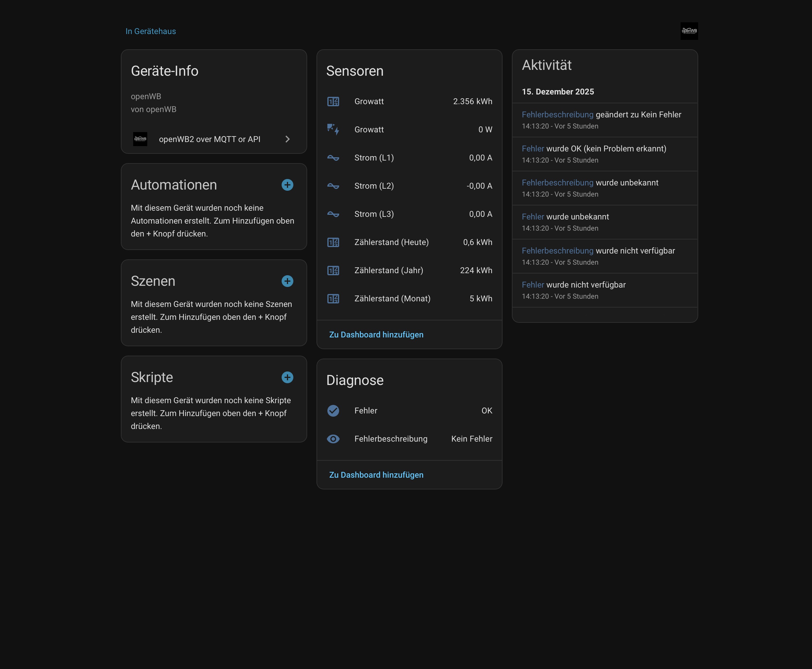This screenshot has height=669, width=812.
Task: Open the Strom (L2) sensor entry
Action: click(409, 186)
